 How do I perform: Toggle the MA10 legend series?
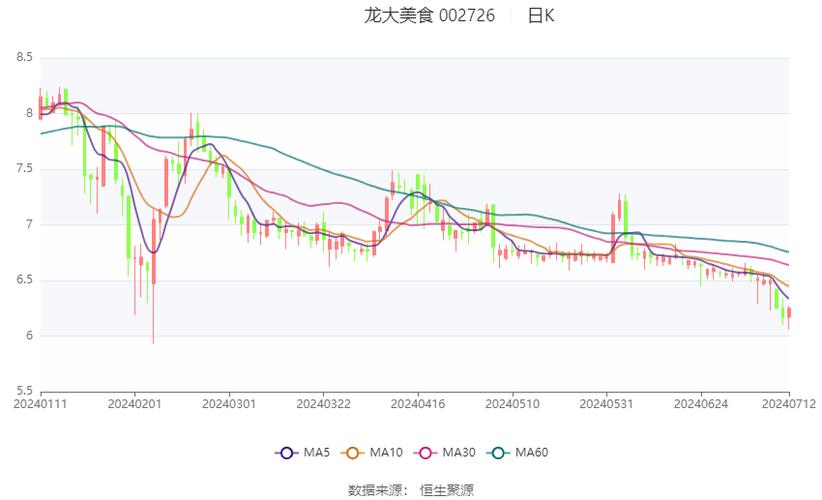[x=372, y=452]
